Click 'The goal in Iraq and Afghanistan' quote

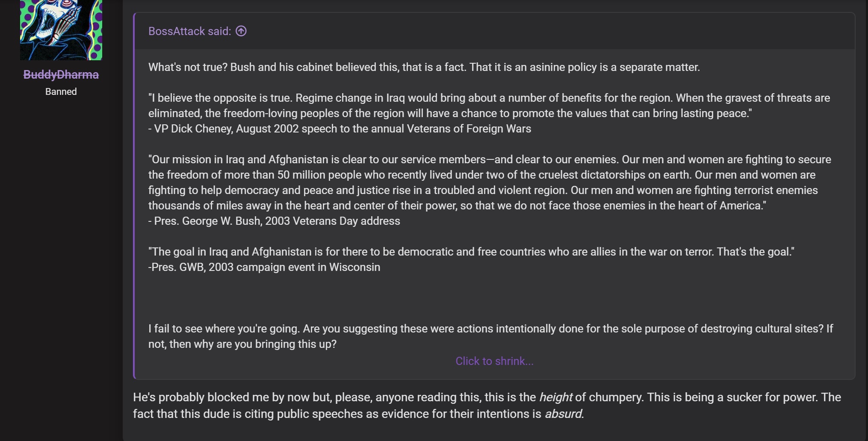[471, 252]
